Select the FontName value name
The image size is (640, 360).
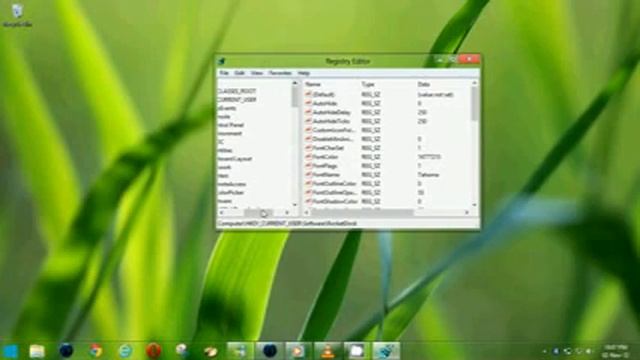pyautogui.click(x=326, y=175)
